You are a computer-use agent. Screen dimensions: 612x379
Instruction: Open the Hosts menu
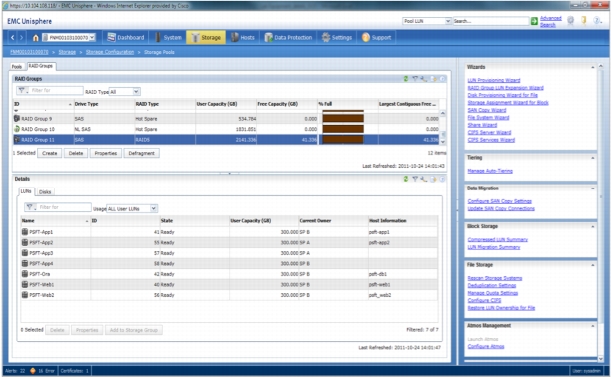pyautogui.click(x=242, y=37)
